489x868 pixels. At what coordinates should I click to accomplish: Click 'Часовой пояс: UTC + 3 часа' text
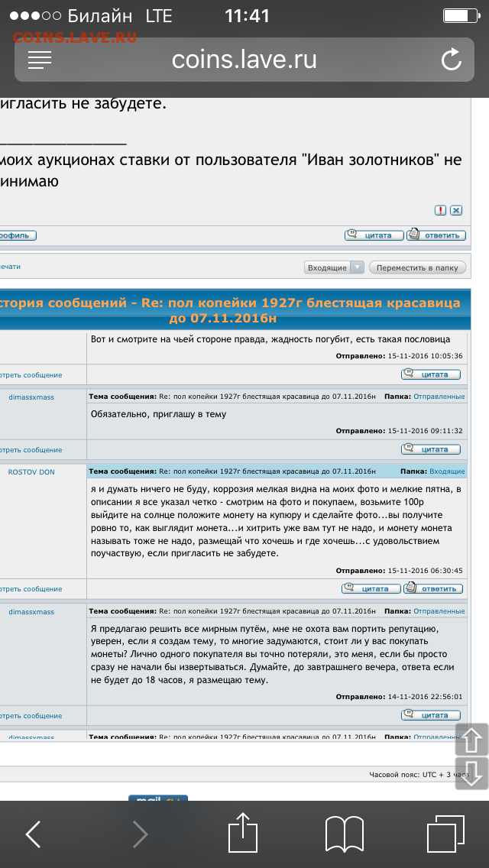click(419, 775)
